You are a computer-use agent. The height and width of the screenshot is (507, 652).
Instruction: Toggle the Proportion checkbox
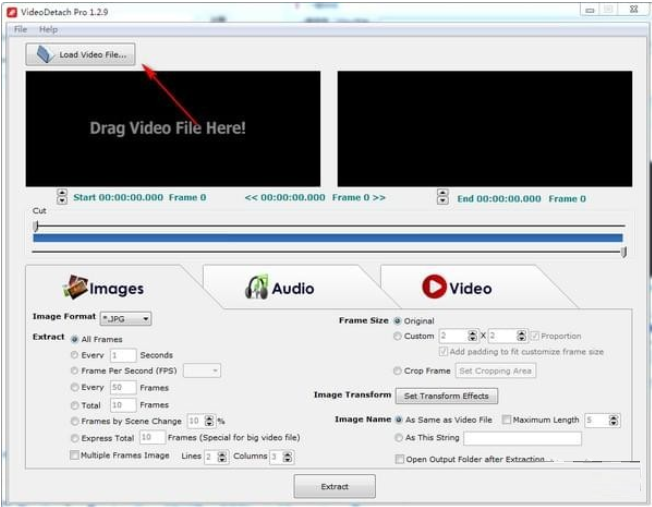tap(535, 336)
